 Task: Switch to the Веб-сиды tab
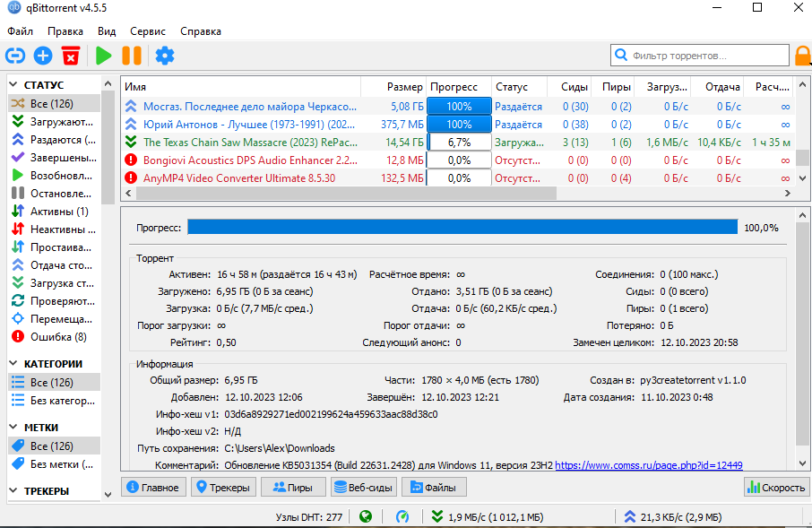coord(363,487)
